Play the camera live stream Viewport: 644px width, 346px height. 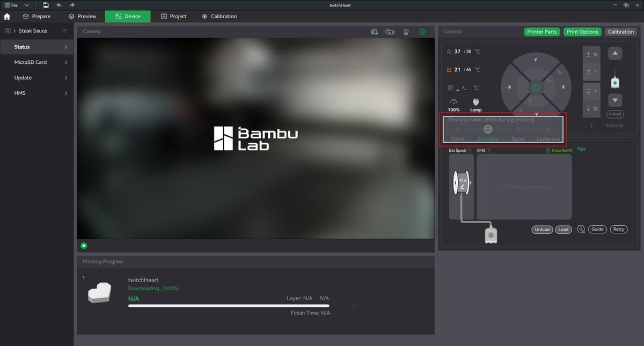pos(84,246)
